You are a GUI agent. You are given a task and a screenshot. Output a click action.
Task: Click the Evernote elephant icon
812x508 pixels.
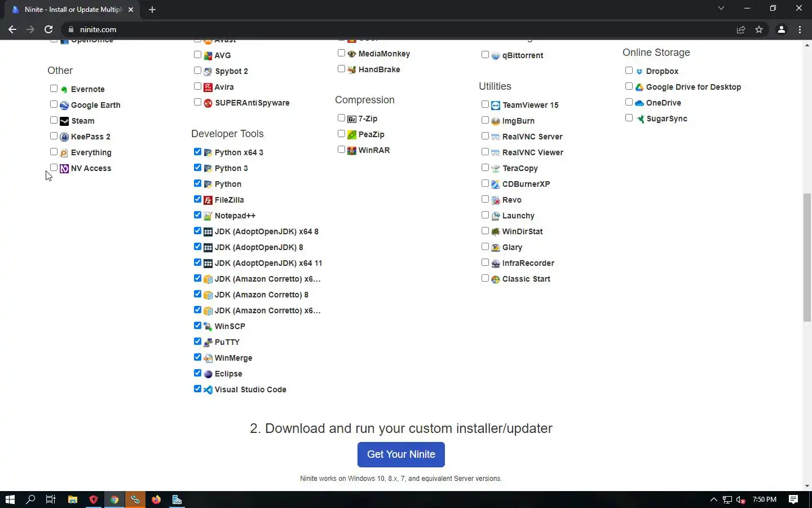point(64,89)
